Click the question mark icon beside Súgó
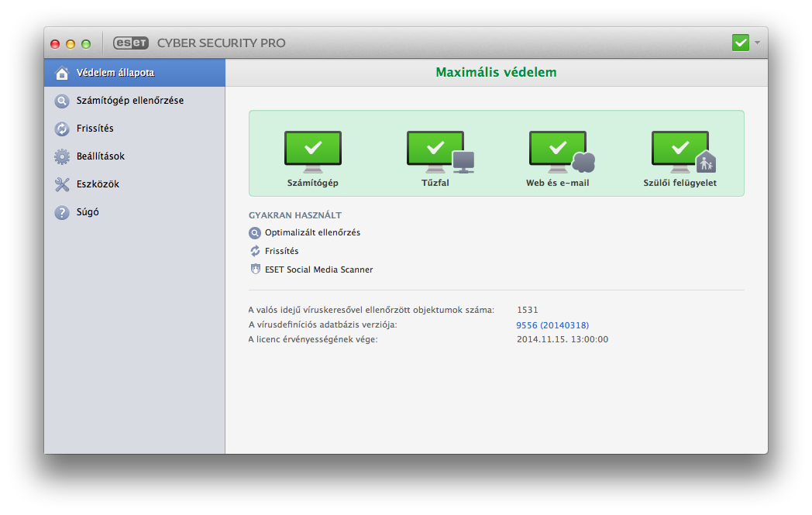Viewport: 812px width, 515px height. (x=62, y=212)
